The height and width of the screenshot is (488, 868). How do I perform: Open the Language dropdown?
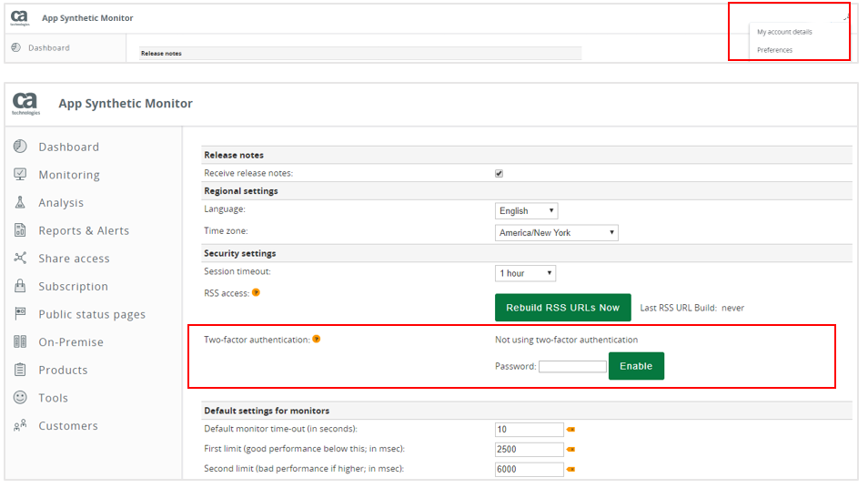pos(526,210)
